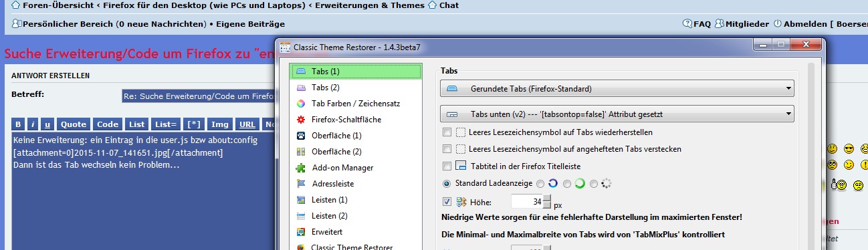Click the power icon beside Abmelden
The width and height of the screenshot is (868, 250).
click(x=777, y=23)
